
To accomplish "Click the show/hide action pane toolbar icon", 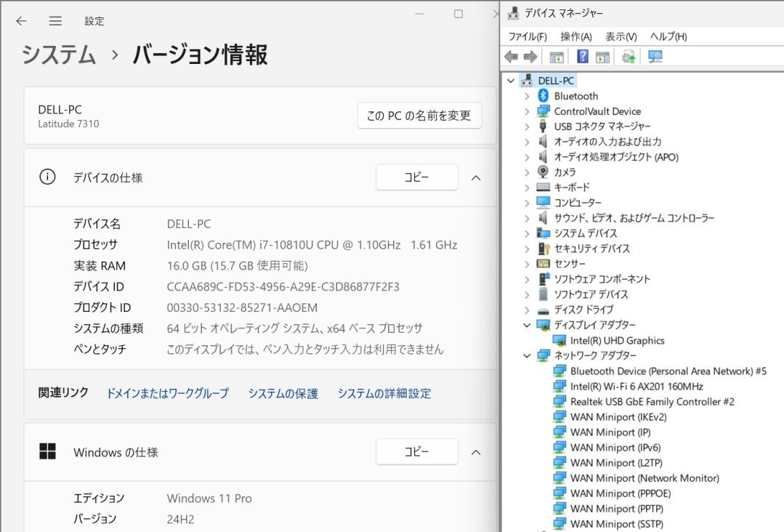I will pyautogui.click(x=602, y=57).
